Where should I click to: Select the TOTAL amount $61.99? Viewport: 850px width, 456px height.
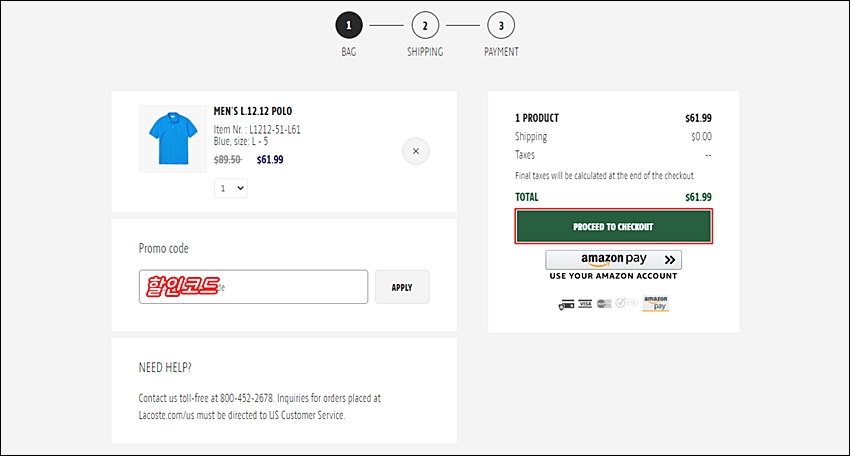(x=698, y=197)
